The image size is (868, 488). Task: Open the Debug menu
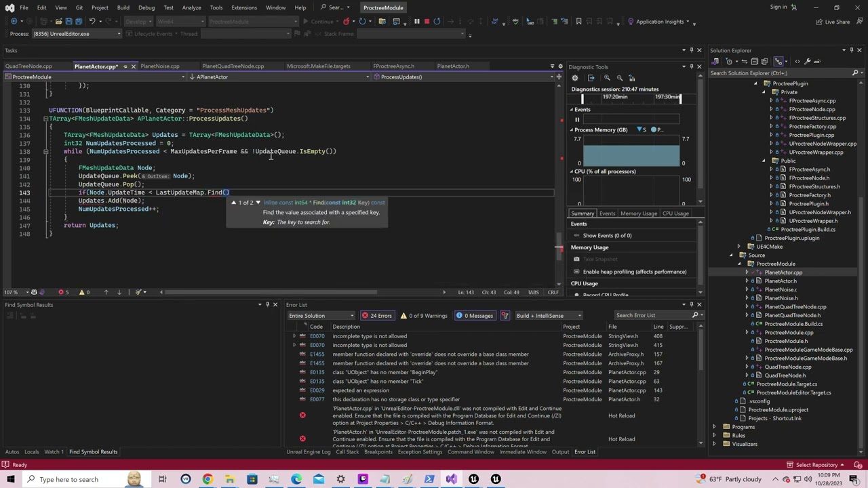tap(146, 7)
